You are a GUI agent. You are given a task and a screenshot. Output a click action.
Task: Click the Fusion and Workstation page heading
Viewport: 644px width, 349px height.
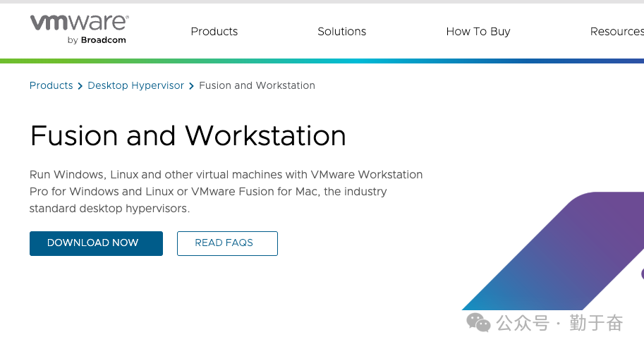[188, 136]
